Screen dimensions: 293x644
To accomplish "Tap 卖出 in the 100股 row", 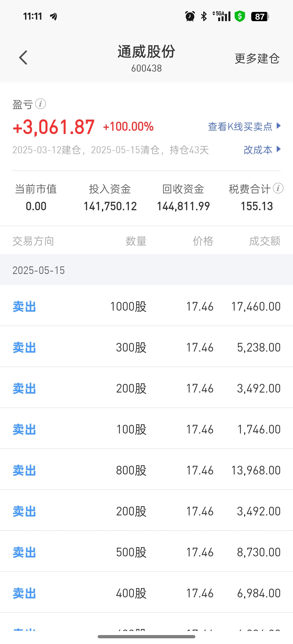I will pos(24,429).
